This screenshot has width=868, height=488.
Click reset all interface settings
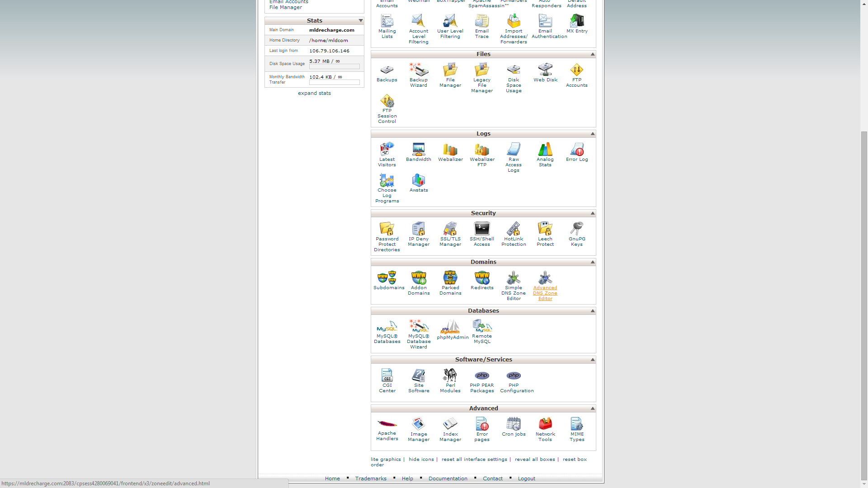[x=475, y=459]
